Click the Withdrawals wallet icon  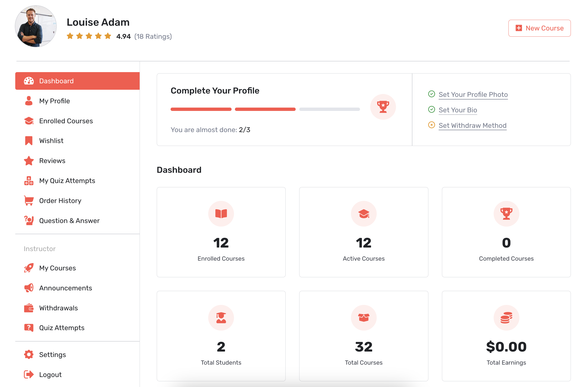pos(29,308)
